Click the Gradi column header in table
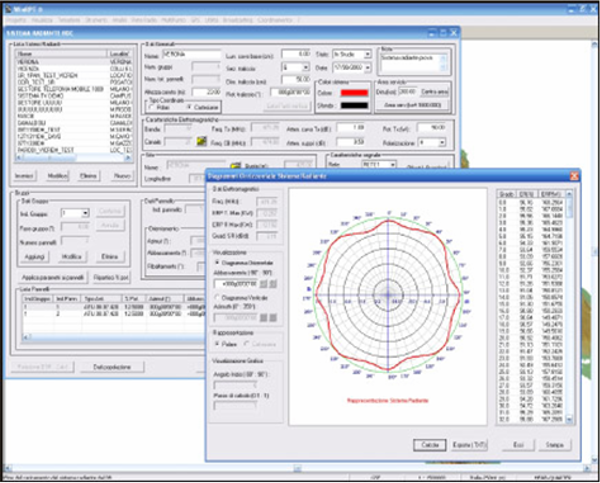600x483 pixels. (507, 194)
